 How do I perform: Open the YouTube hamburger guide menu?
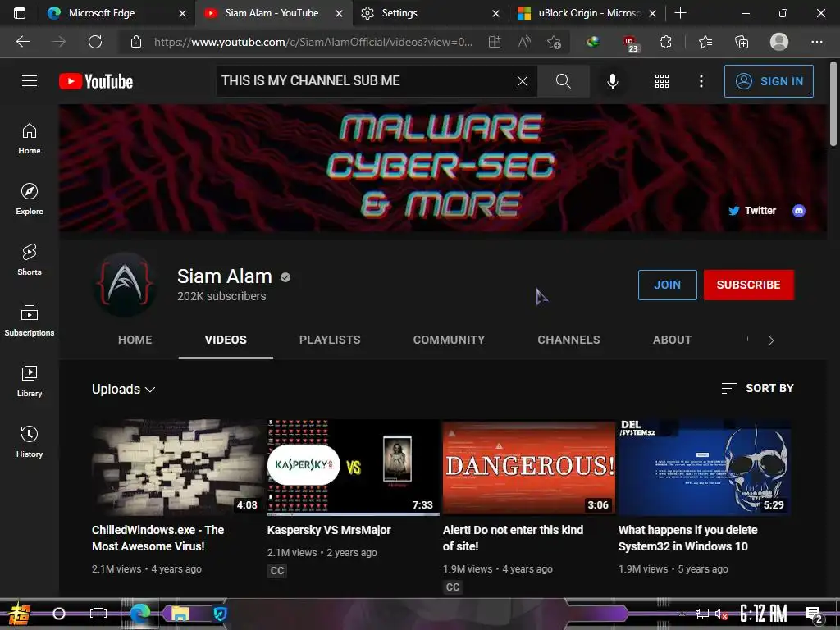tap(30, 81)
